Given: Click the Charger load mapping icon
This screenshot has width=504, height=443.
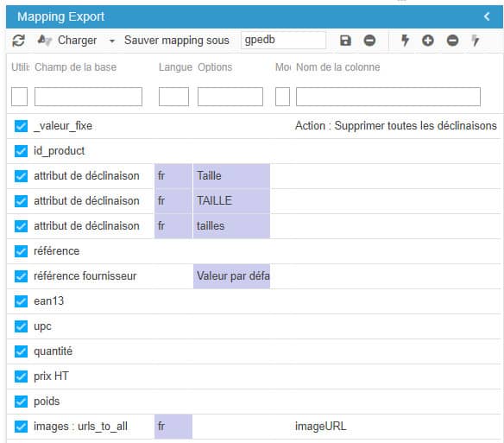Looking at the screenshot, I should pos(44,41).
